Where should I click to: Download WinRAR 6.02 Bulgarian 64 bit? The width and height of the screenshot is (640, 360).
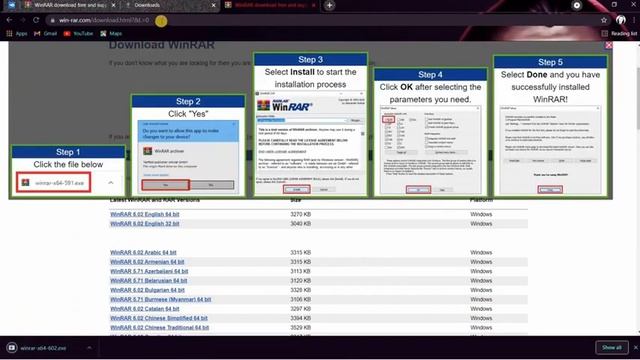pyautogui.click(x=147, y=290)
